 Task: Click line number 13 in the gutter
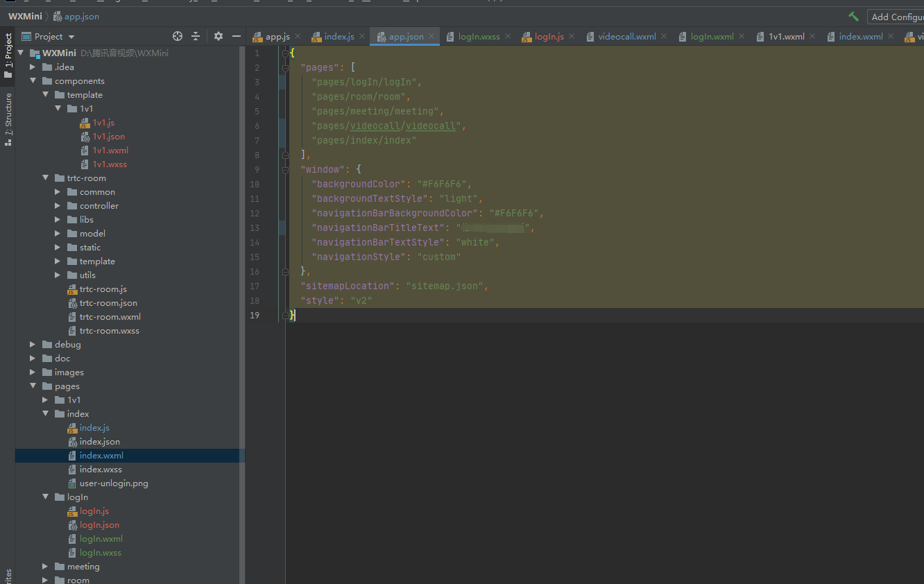(255, 228)
